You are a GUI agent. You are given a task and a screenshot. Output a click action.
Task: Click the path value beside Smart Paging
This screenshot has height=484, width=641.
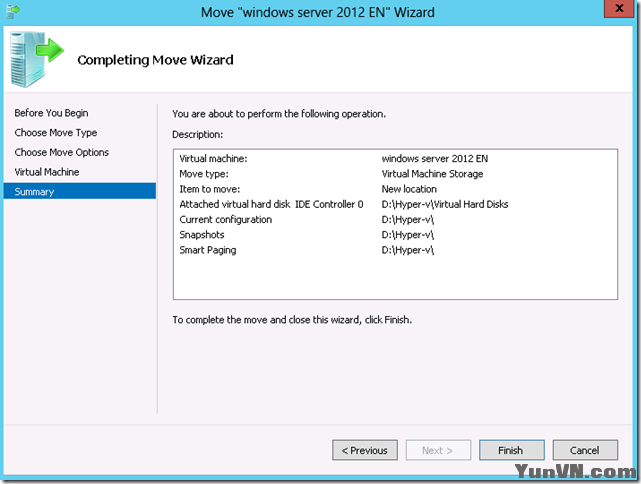[x=408, y=250]
